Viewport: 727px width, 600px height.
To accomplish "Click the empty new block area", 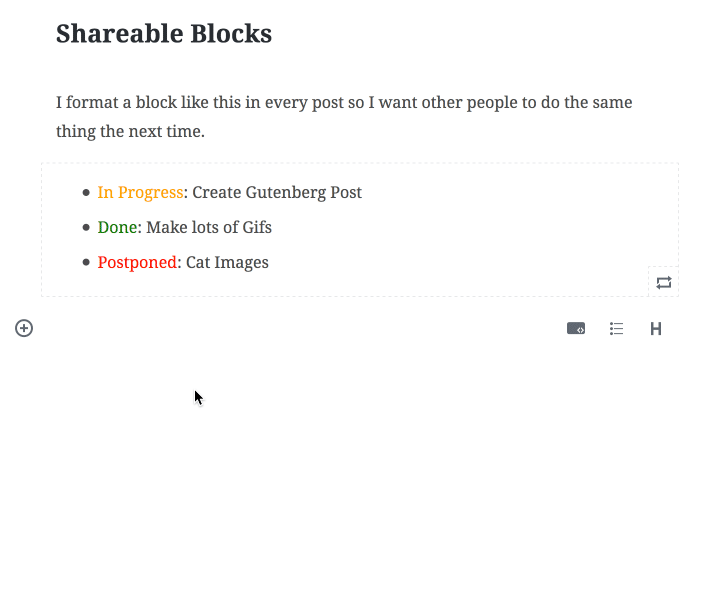I will pos(297,329).
